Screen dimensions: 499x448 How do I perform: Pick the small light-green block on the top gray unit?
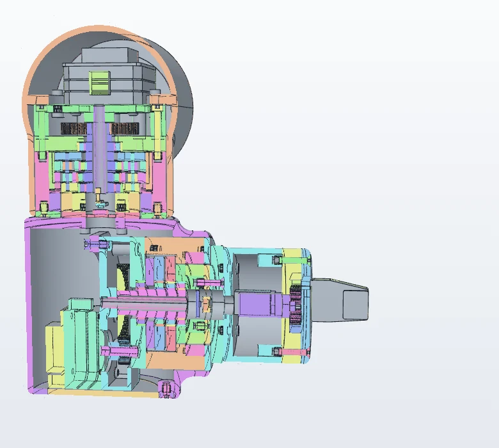(x=99, y=83)
